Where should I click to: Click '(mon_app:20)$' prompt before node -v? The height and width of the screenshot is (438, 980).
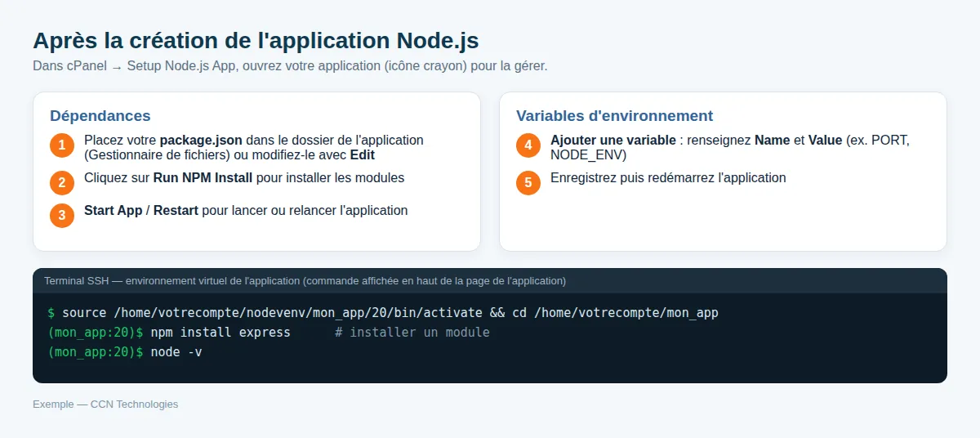coord(96,352)
